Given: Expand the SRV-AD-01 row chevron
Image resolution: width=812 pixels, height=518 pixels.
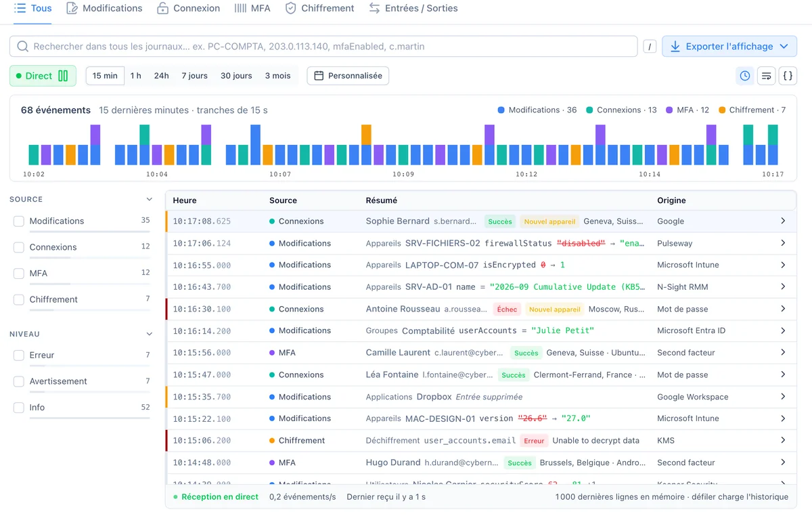Looking at the screenshot, I should [783, 287].
